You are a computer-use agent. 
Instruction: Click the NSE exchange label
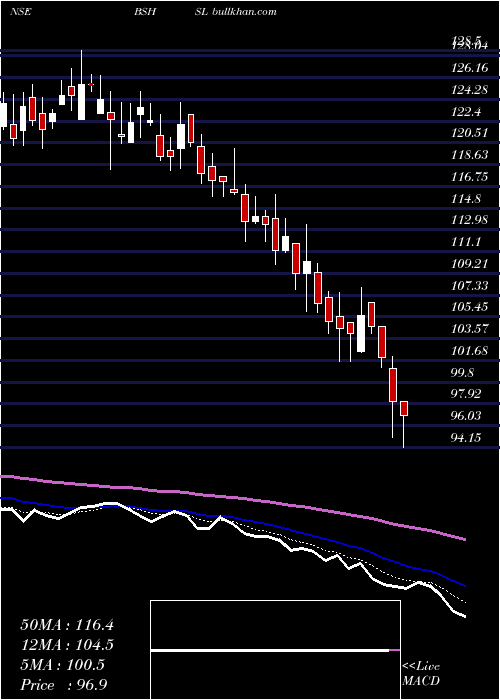(20, 12)
